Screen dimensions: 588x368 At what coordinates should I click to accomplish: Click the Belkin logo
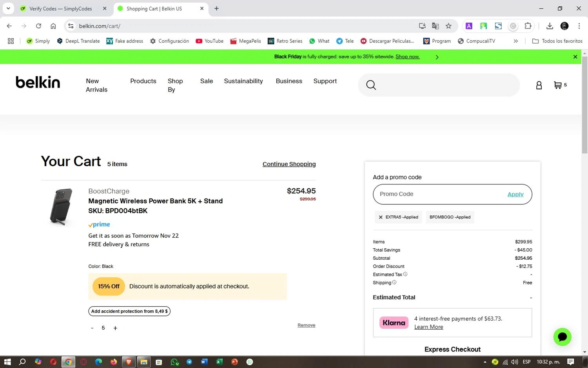click(x=38, y=82)
